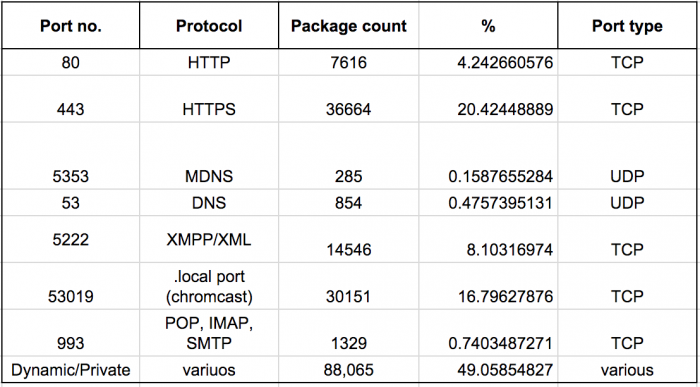Click the 'Port type' column header
Screen dimensions: 700x387
coord(627,26)
